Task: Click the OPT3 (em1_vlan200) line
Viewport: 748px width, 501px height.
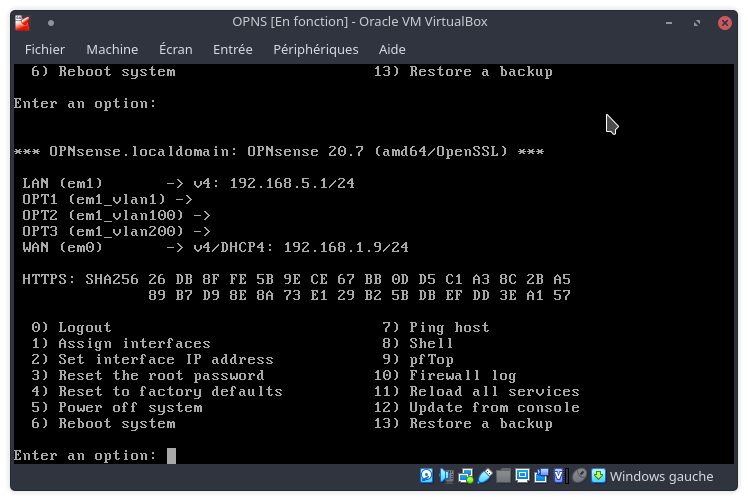Action: (x=116, y=231)
